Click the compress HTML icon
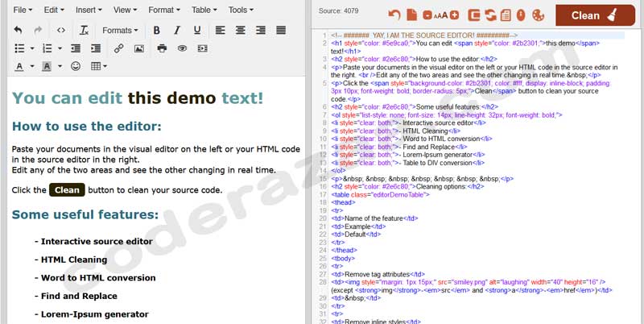 tap(474, 15)
